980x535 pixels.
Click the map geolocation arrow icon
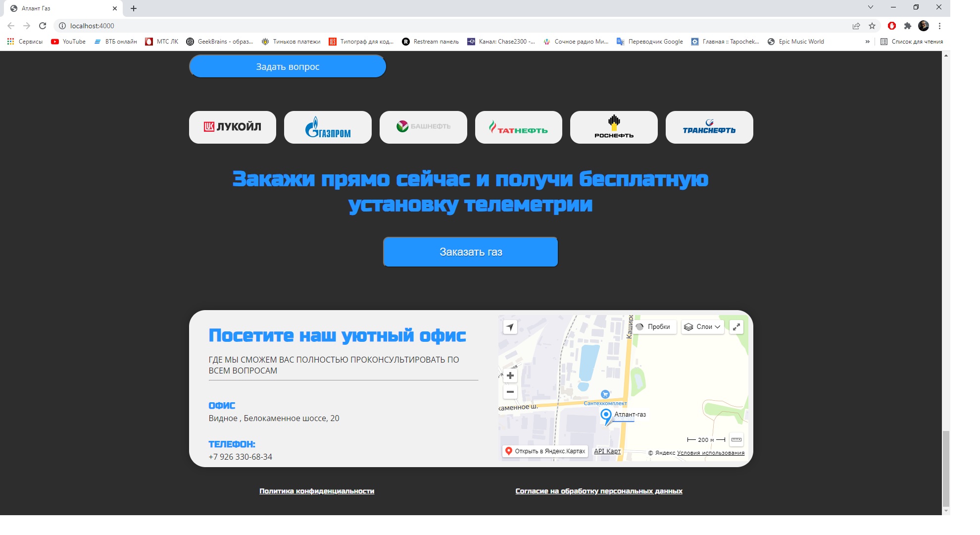(510, 327)
